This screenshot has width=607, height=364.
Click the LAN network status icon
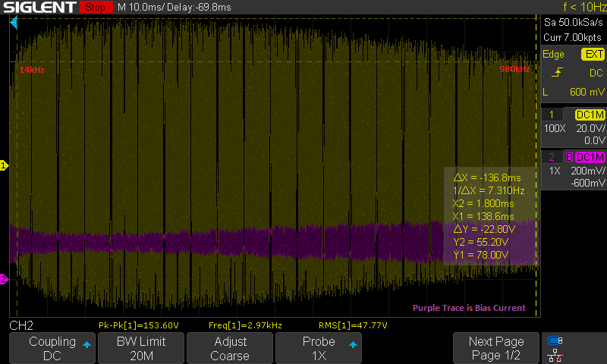[x=555, y=355]
